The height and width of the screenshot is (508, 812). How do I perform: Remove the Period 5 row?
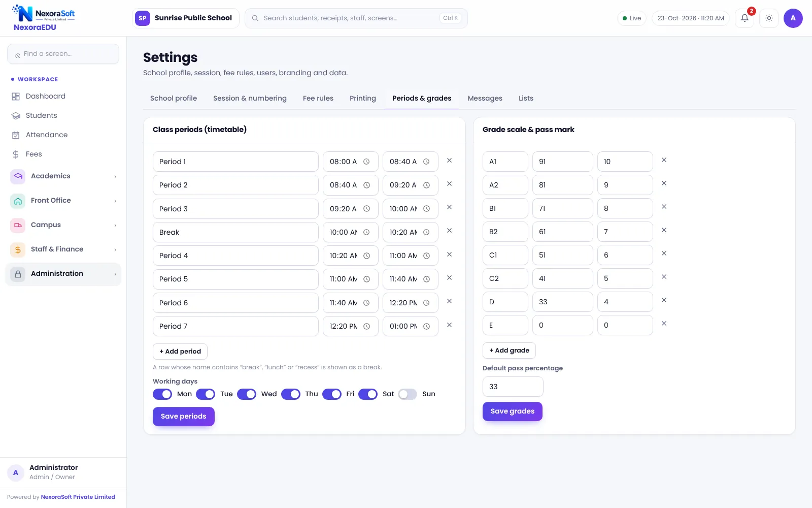(x=449, y=278)
